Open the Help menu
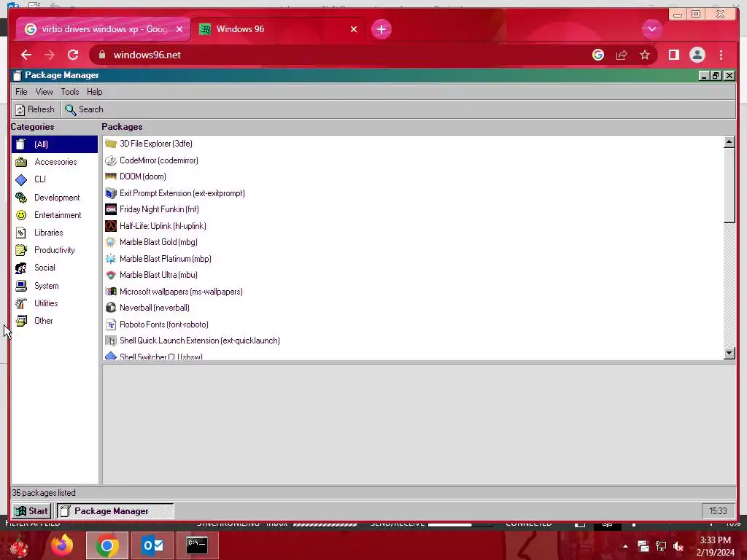 94,92
